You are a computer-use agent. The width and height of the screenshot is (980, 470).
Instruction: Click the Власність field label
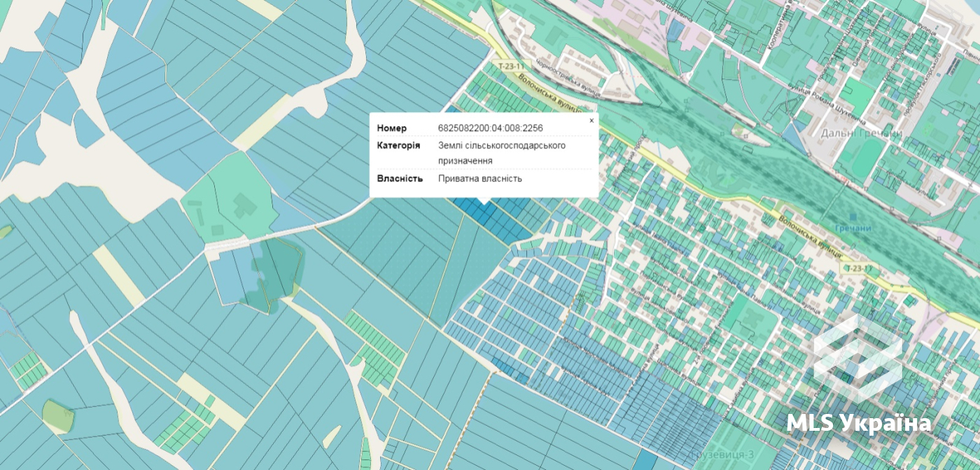coord(400,179)
